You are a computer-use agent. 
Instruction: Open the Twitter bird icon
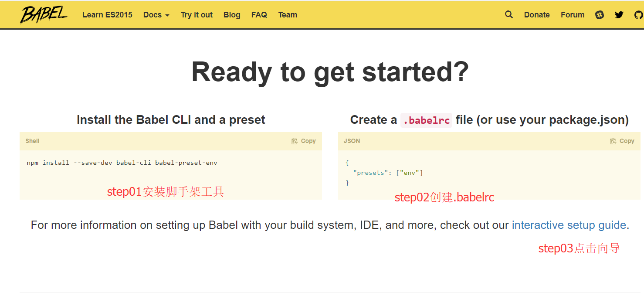click(x=619, y=15)
